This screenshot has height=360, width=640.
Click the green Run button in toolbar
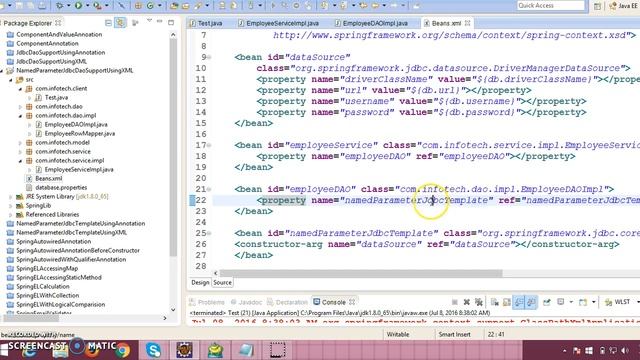[78, 6]
